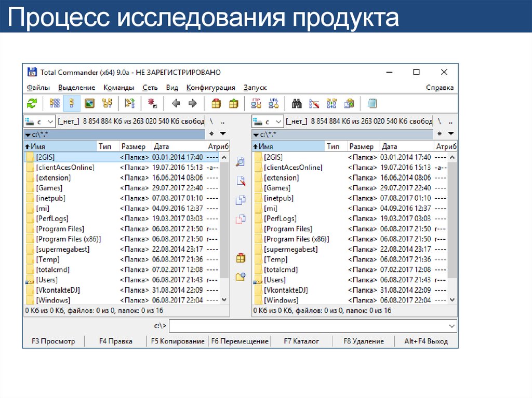Click the edit file icon in middle bar
Screen dimensions: 532x398
click(x=241, y=181)
